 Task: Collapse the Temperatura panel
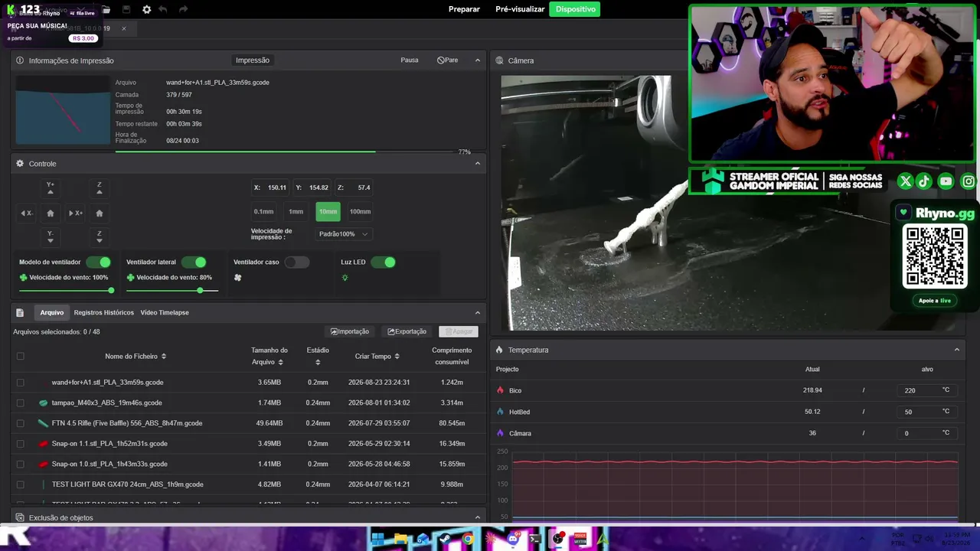point(957,350)
